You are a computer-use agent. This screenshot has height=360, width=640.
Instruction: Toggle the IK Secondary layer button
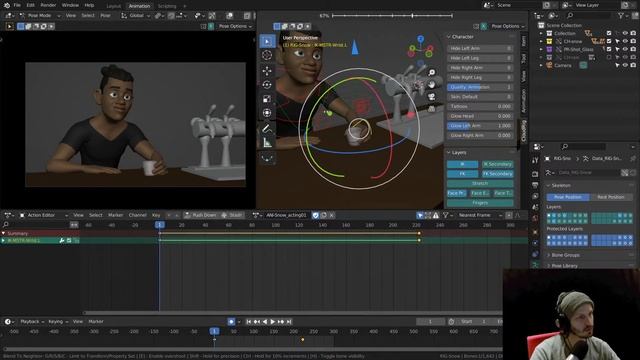[x=497, y=164]
